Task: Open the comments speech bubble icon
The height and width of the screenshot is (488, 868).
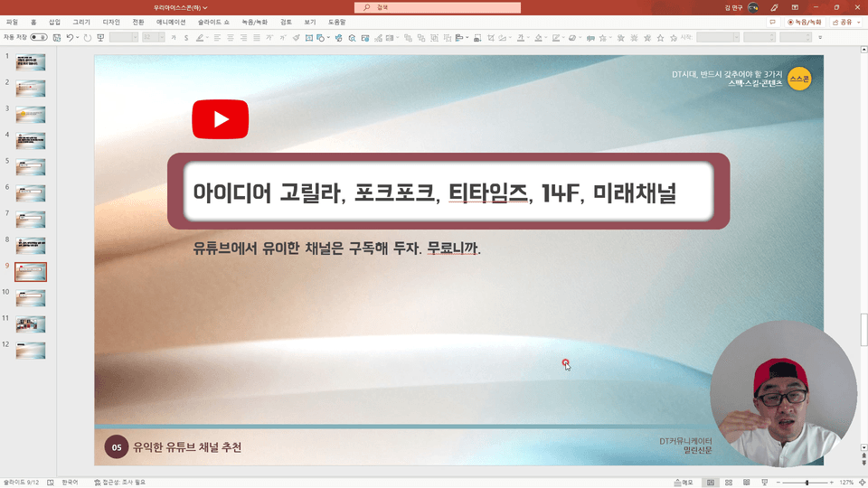Action: (772, 22)
